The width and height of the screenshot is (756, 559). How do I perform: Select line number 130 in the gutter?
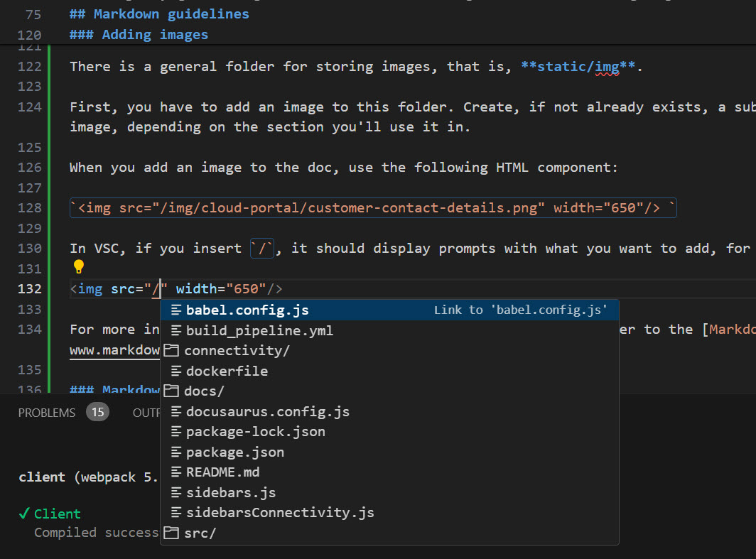point(29,249)
